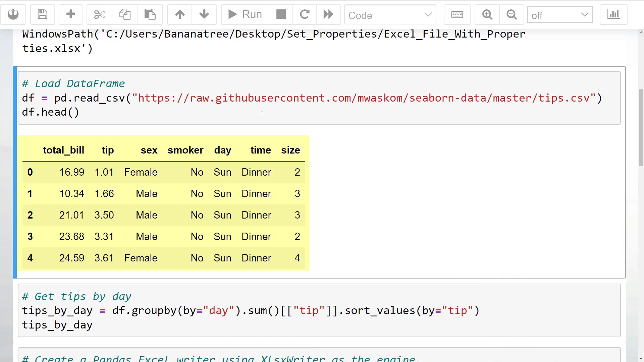Open the 'off' dropdown menu

[559, 15]
